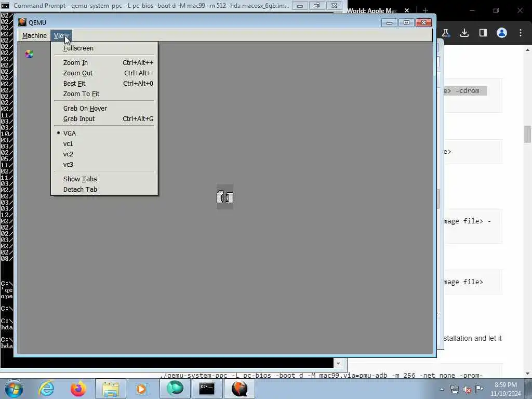Open the teal round app on the taskbar
532x399 pixels.
[175, 389]
